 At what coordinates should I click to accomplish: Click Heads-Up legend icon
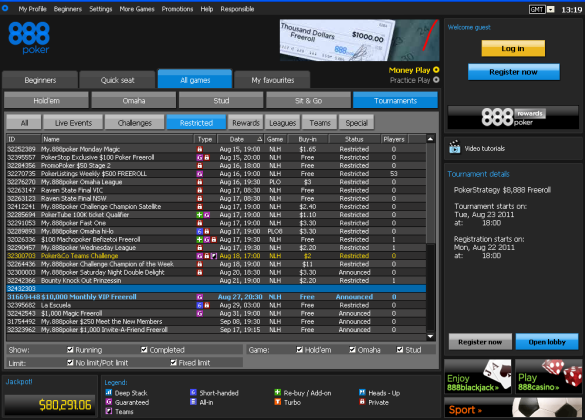pos(362,392)
